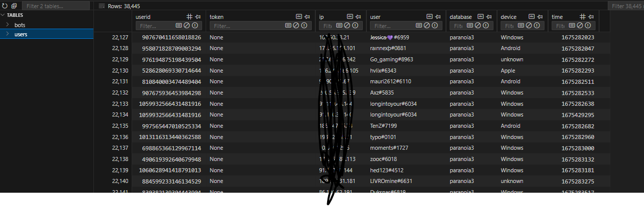Expand the bots table chevron
Viewport: 644px width, 206px height.
pos(8,25)
